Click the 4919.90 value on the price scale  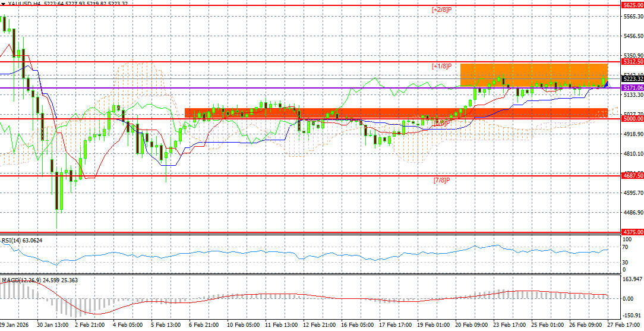633,134
